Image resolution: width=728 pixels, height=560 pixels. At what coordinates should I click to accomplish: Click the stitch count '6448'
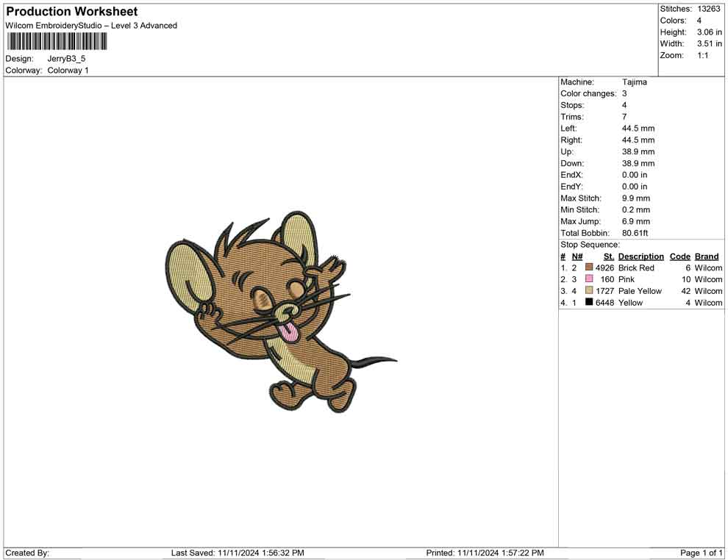605,303
